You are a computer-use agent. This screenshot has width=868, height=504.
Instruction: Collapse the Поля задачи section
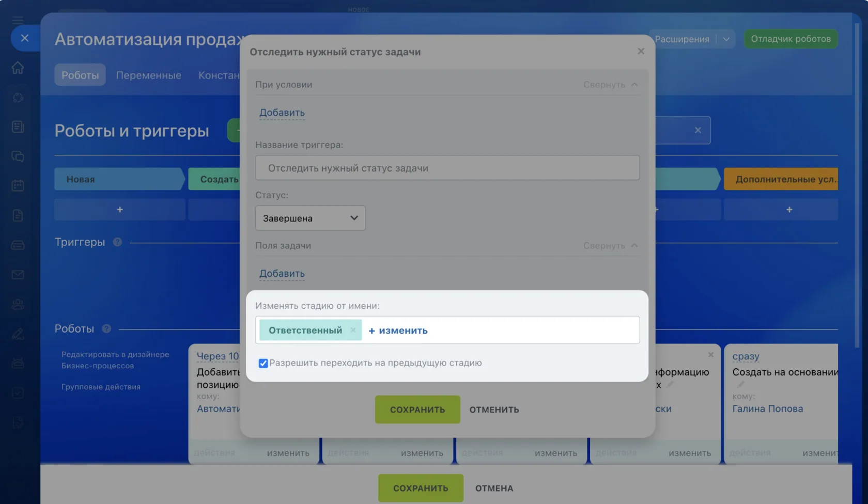(610, 245)
